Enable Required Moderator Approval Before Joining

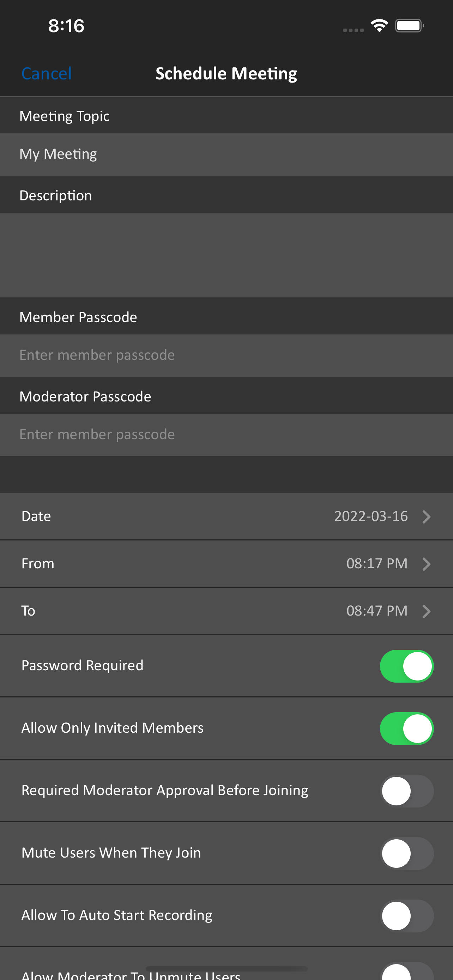(406, 791)
